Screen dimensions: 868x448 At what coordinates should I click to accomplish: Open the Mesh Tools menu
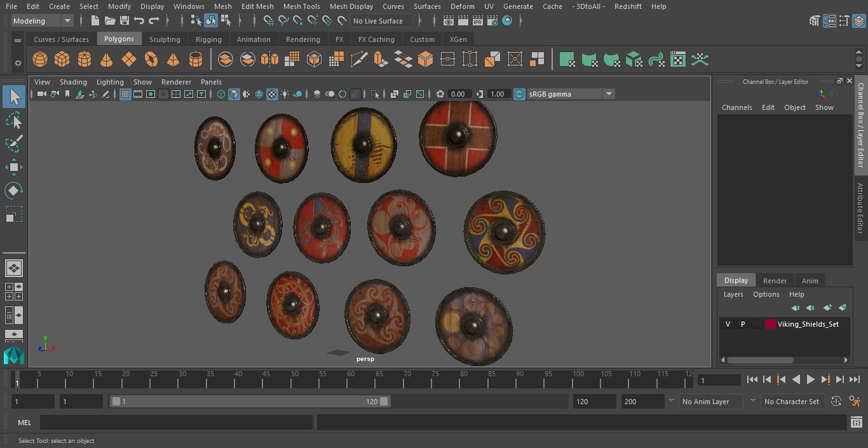[302, 6]
